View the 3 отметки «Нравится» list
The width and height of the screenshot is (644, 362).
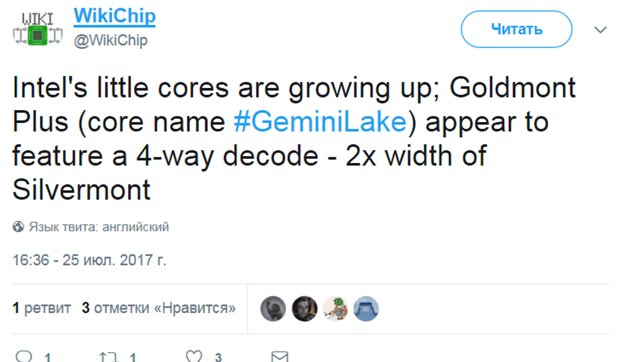coord(159,308)
